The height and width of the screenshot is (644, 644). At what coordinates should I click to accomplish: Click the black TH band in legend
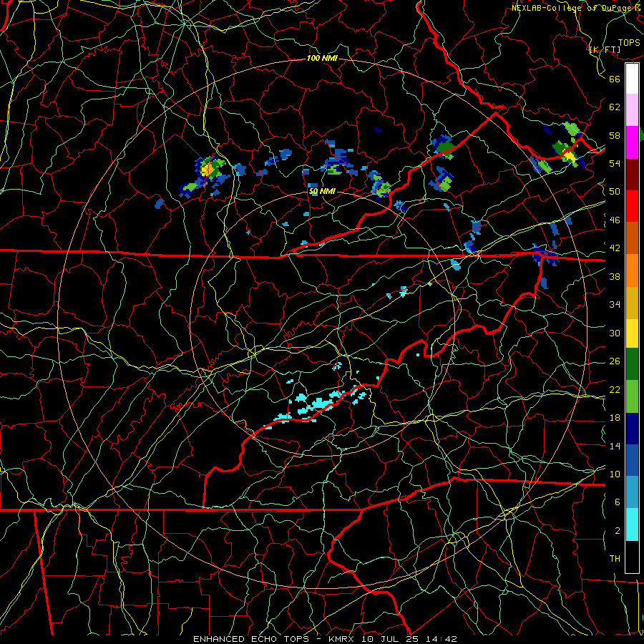tap(632, 557)
